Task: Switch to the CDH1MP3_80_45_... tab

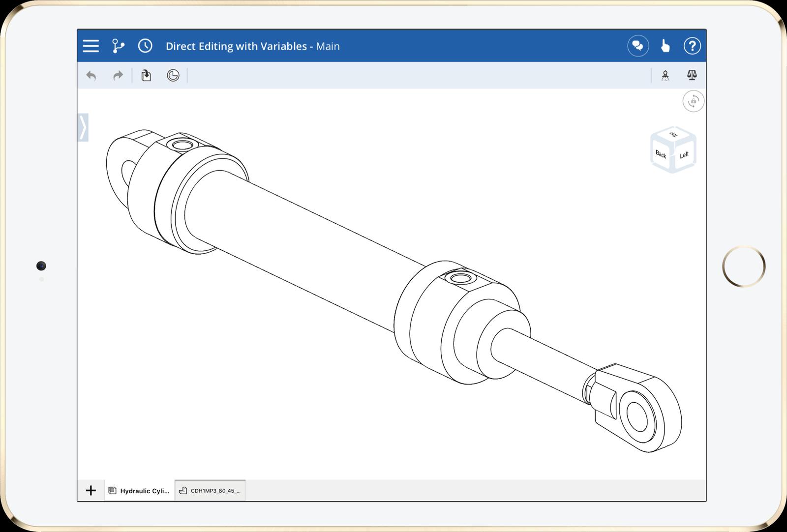Action: pos(211,491)
